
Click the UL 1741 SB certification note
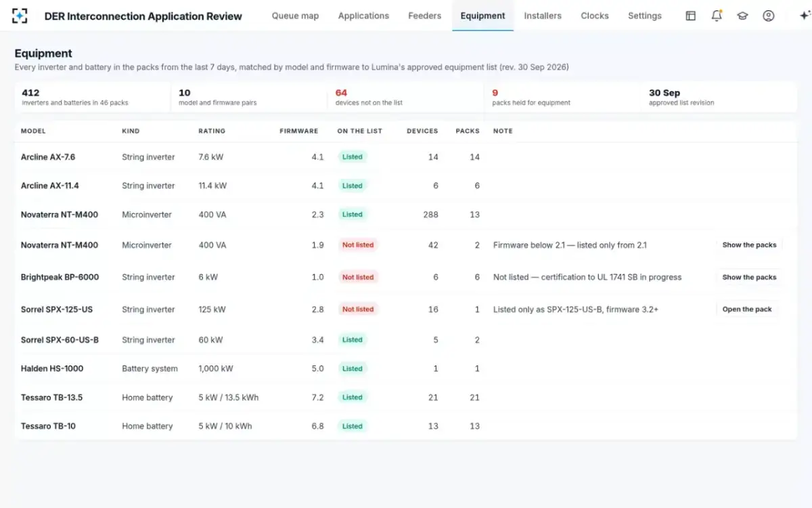(587, 277)
